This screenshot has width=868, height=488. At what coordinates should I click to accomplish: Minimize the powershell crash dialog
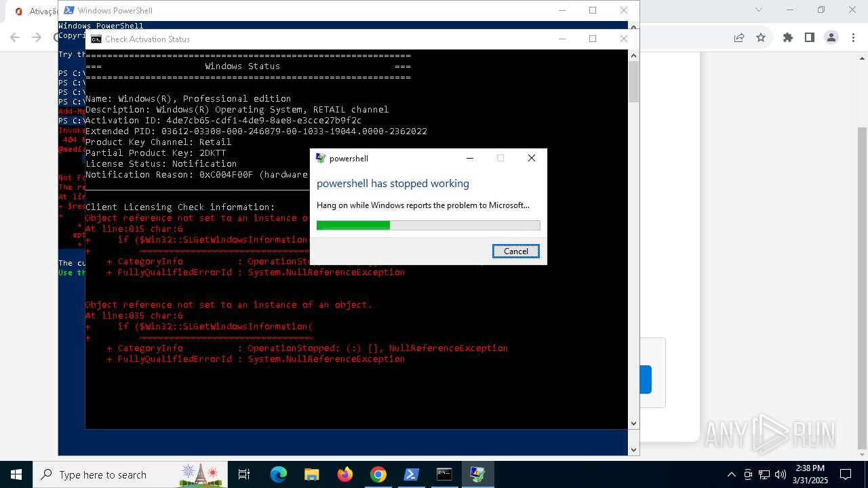pos(470,158)
